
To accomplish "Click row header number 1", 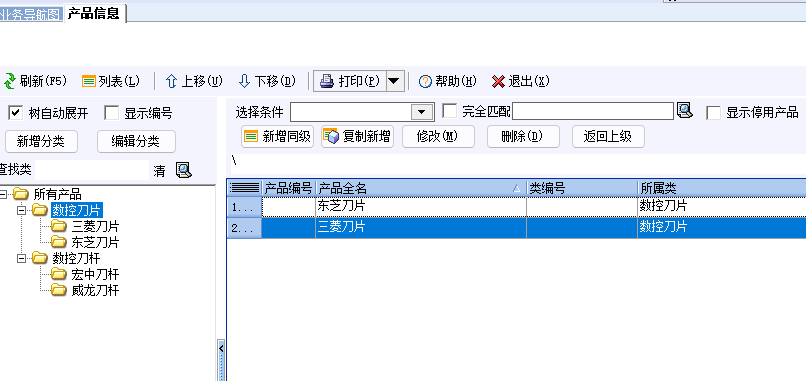I will (x=245, y=207).
